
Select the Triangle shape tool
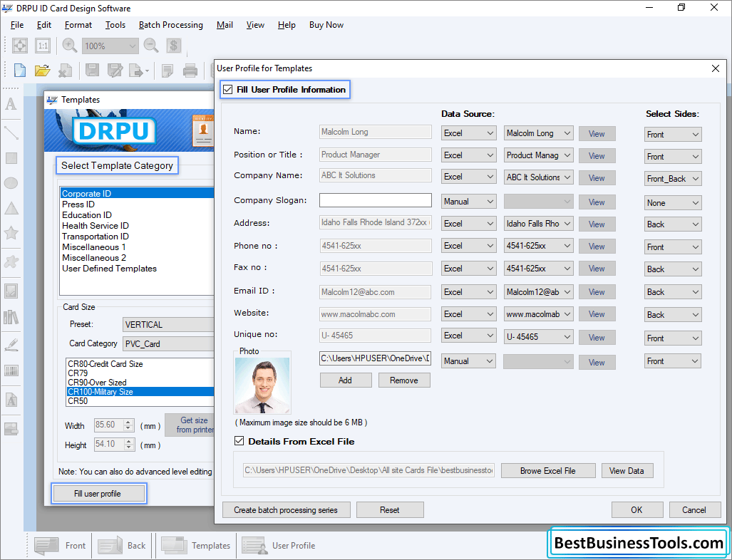pyautogui.click(x=11, y=208)
